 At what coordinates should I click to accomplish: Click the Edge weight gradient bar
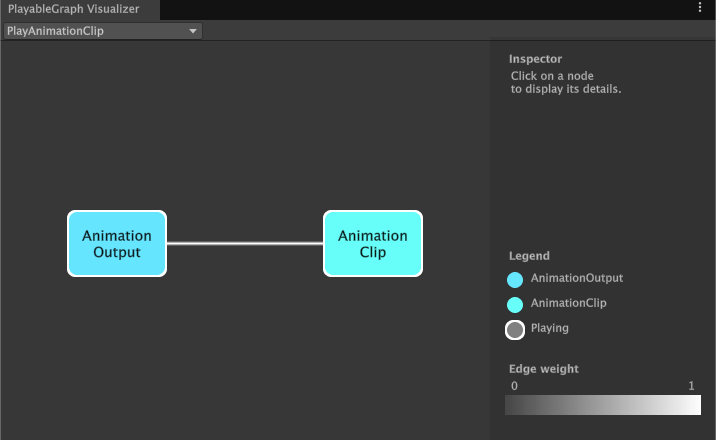603,404
